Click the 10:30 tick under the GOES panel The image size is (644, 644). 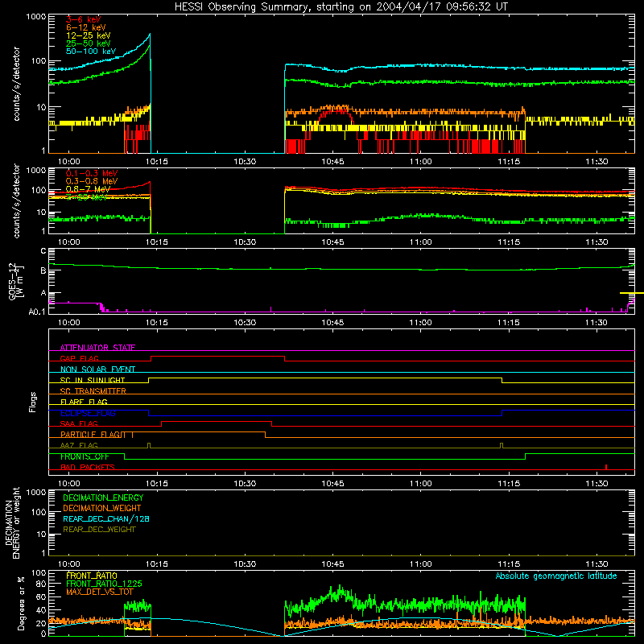pyautogui.click(x=245, y=323)
